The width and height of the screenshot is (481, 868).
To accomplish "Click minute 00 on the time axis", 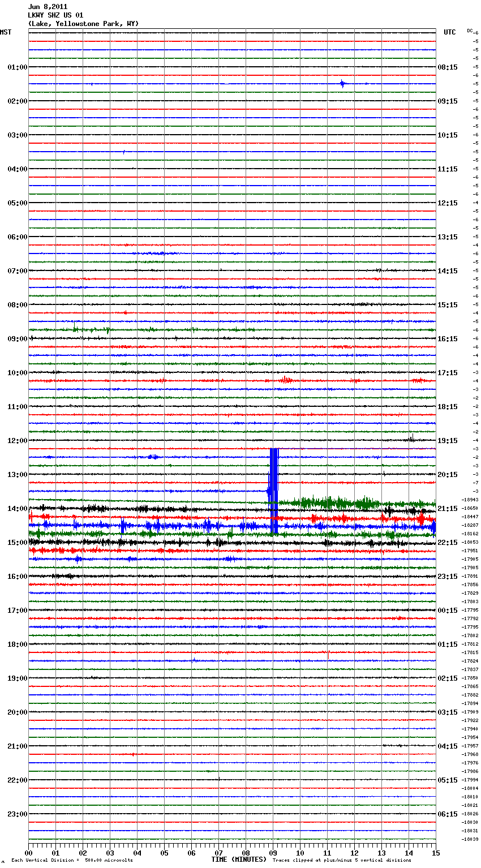I will [x=28, y=853].
